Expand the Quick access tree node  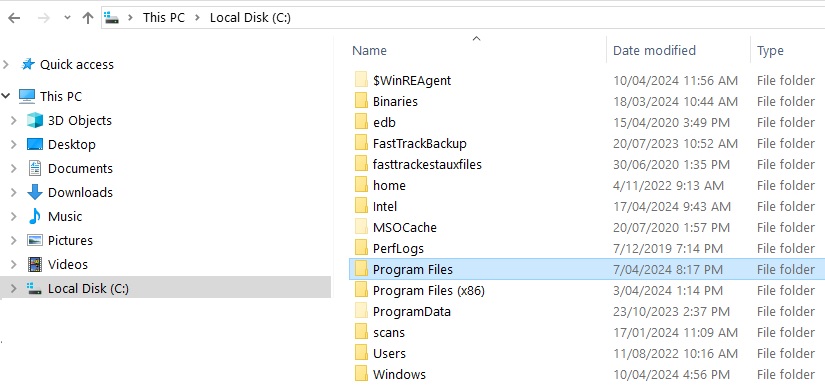[6, 65]
